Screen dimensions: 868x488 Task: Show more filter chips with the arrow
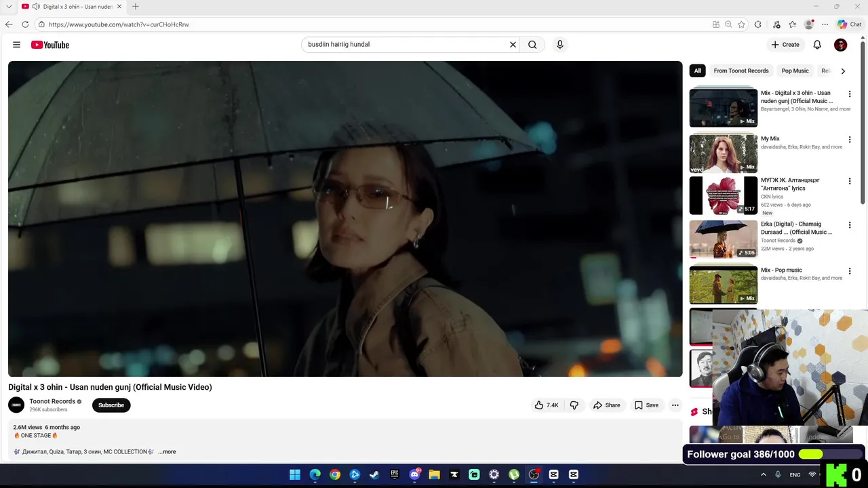[x=843, y=70]
